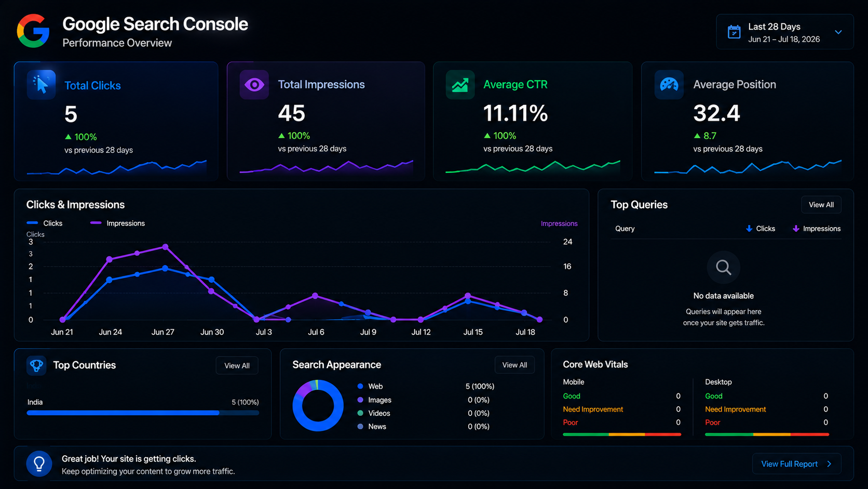868x489 pixels.
Task: Sort queries by Impressions column arrow
Action: 796,229
